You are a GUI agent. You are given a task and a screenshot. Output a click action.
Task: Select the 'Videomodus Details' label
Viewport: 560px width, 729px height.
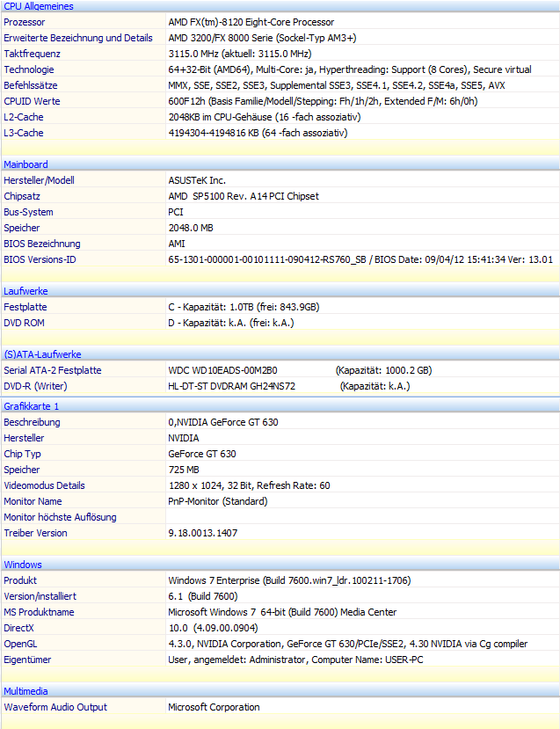coord(45,485)
